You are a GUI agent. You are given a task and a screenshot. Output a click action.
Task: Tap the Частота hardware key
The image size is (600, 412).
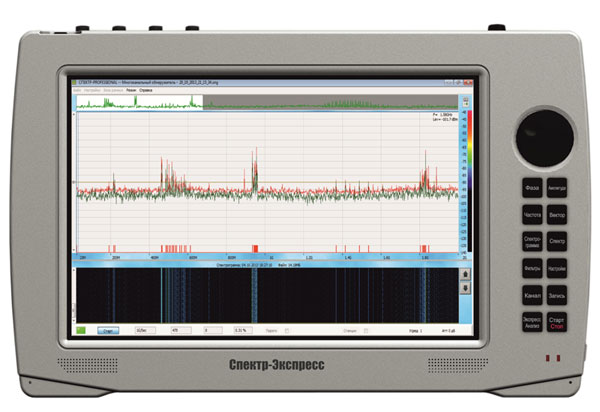532,215
